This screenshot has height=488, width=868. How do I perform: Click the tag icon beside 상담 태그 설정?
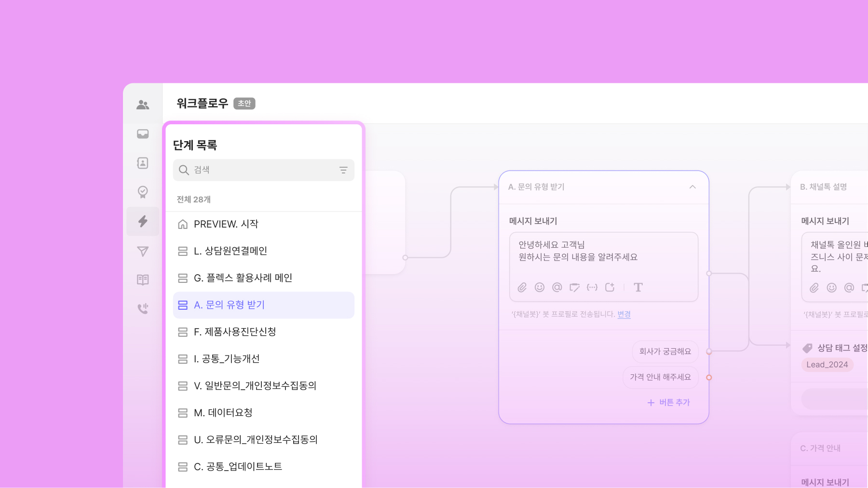[x=807, y=348]
